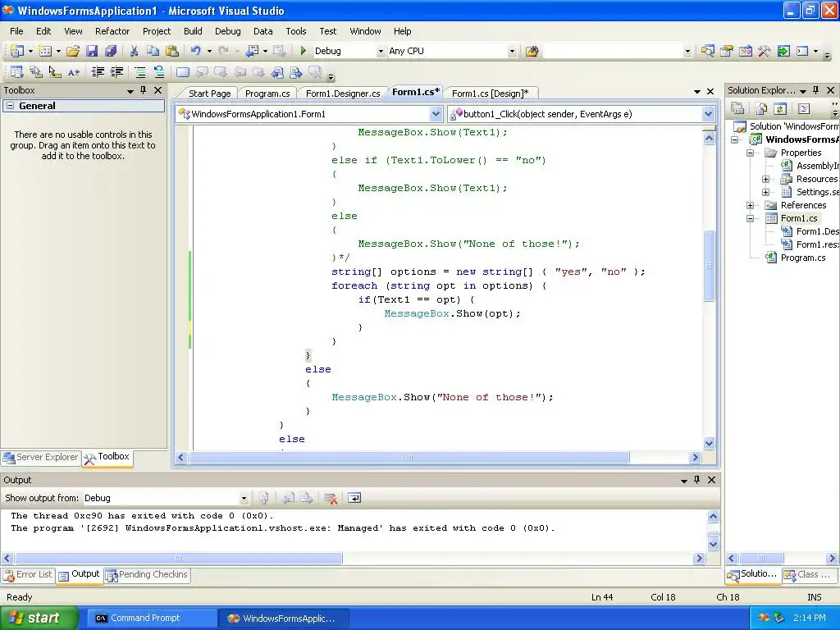Click the Display Object Member List icon

16,72
